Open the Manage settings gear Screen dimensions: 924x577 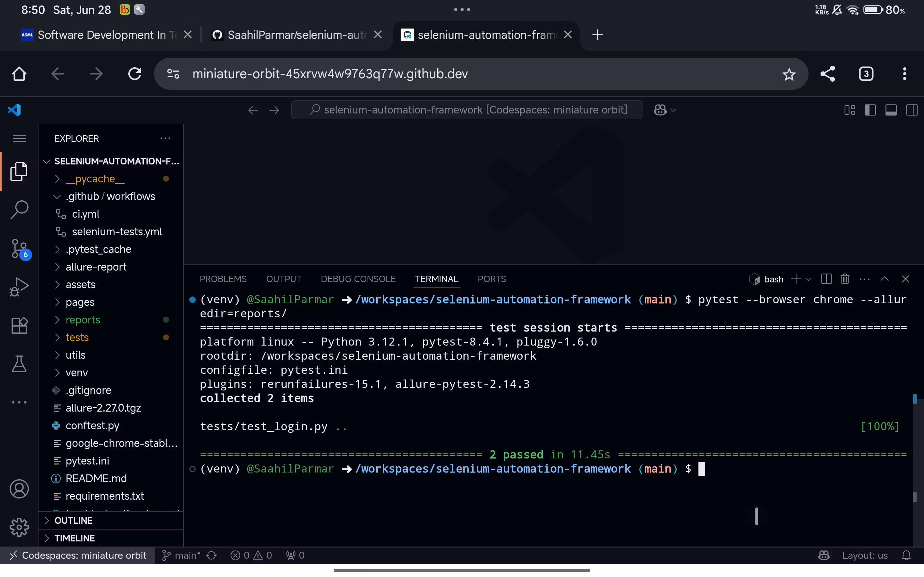tap(19, 527)
